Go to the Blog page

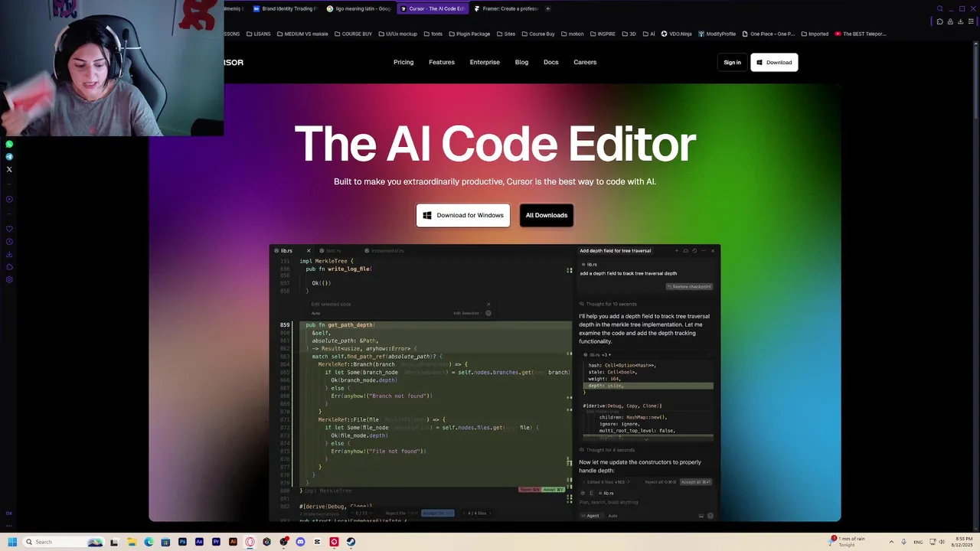click(x=521, y=62)
